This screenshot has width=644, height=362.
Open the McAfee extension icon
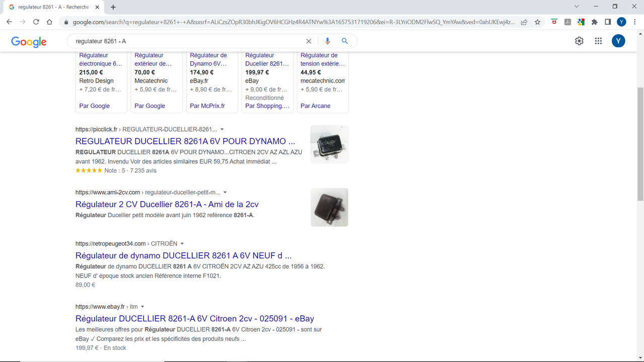(554, 22)
